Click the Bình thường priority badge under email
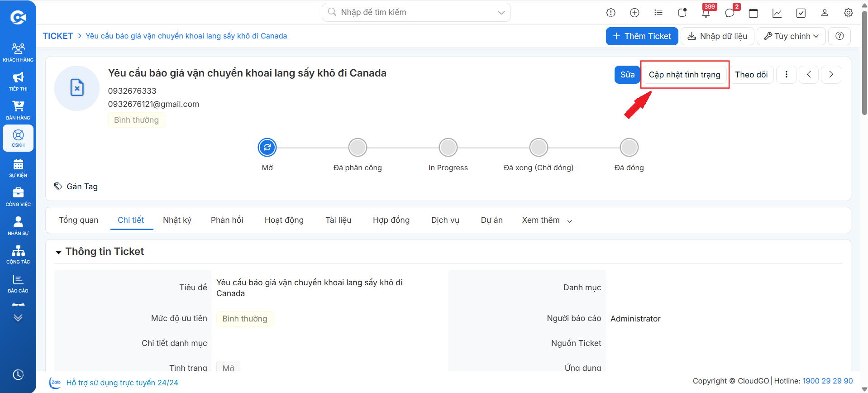 click(136, 120)
